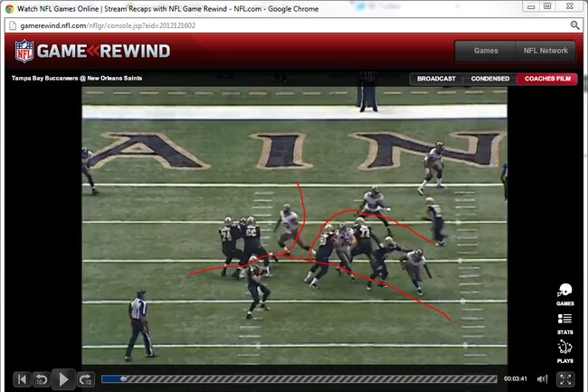Switch to the Broadcast view tab
Viewport: 588px width, 392px height.
tap(436, 79)
